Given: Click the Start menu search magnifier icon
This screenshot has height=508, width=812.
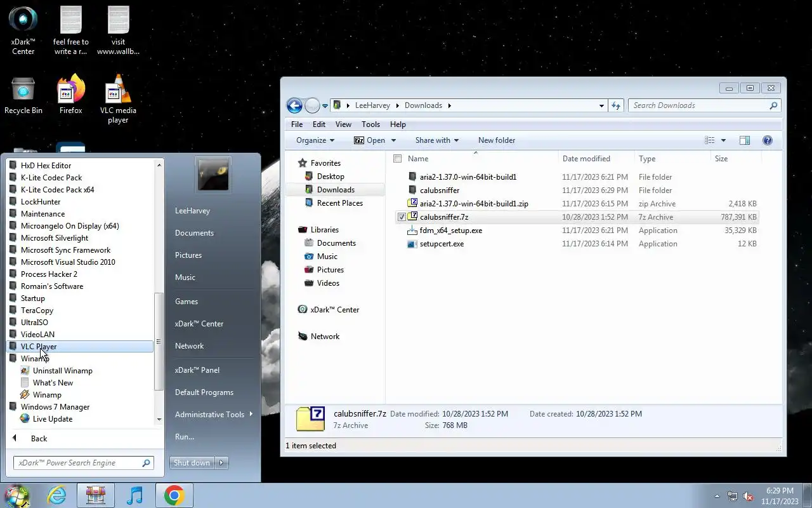Looking at the screenshot, I should (x=146, y=463).
